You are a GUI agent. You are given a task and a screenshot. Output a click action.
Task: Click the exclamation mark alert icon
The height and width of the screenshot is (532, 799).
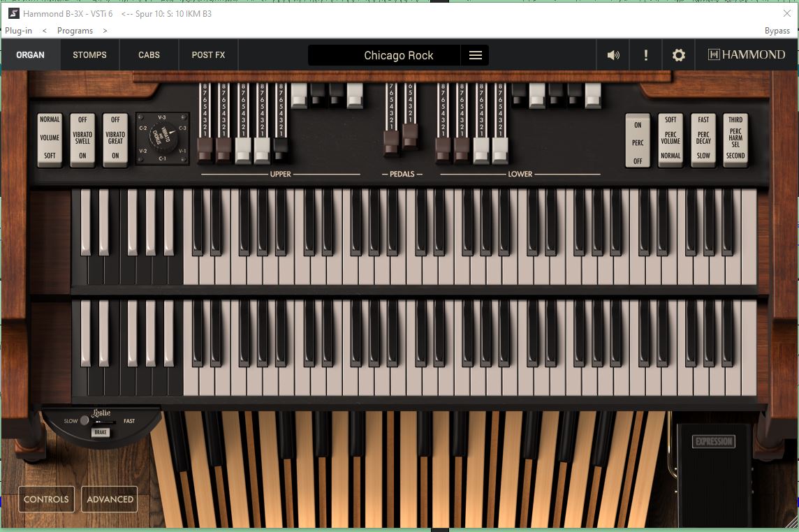[645, 55]
